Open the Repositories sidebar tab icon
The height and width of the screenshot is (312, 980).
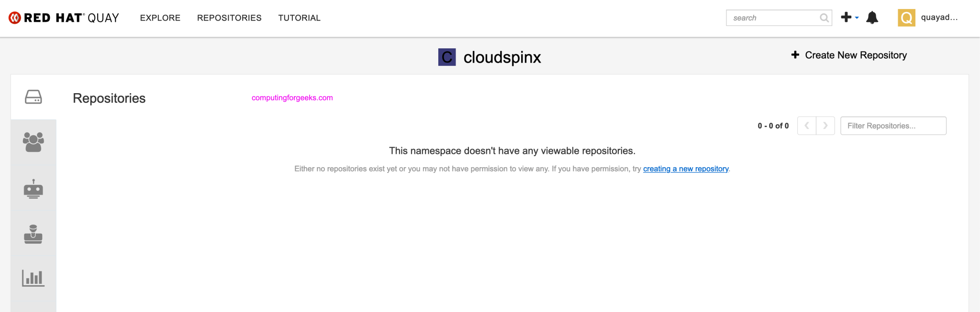33,97
